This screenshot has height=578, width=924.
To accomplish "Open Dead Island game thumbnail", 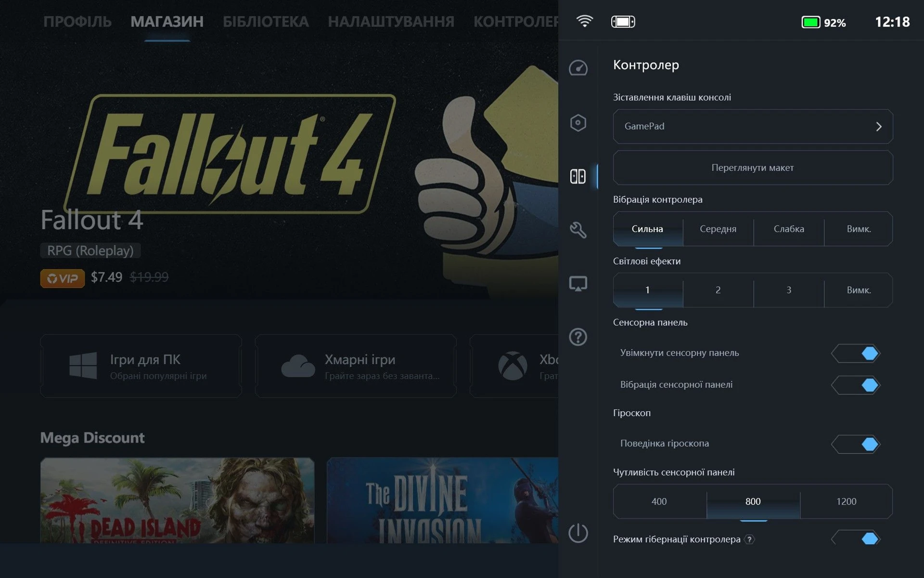I will pyautogui.click(x=177, y=500).
